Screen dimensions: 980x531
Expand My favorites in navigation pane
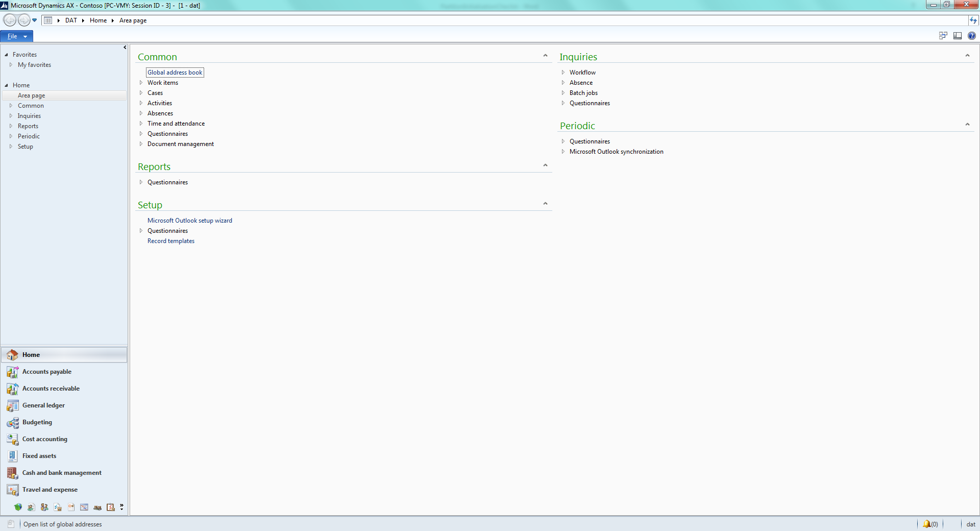[x=11, y=65]
